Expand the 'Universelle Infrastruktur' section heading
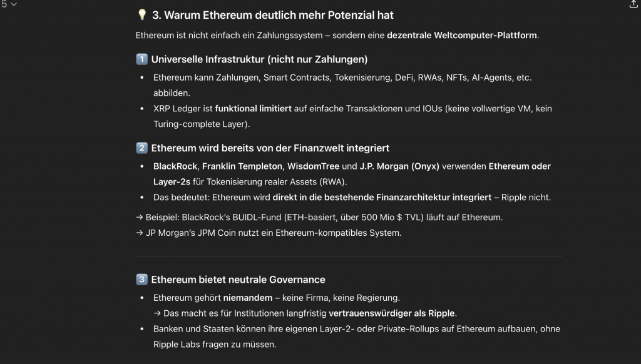The height and width of the screenshot is (364, 641). 260,59
